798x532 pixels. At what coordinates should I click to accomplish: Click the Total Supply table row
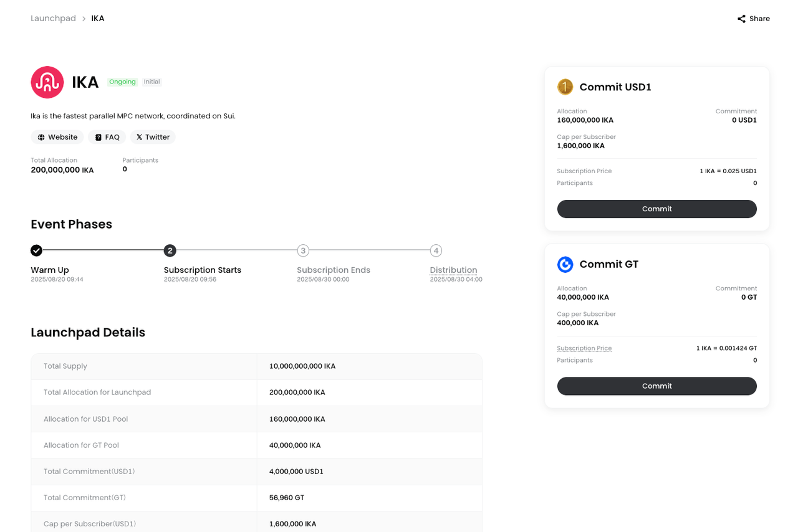point(256,366)
